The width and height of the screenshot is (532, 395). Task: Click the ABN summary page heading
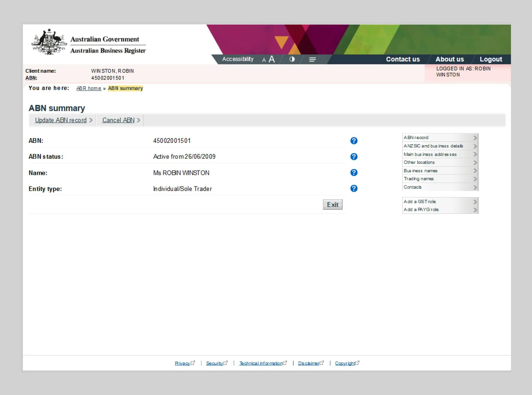[57, 108]
